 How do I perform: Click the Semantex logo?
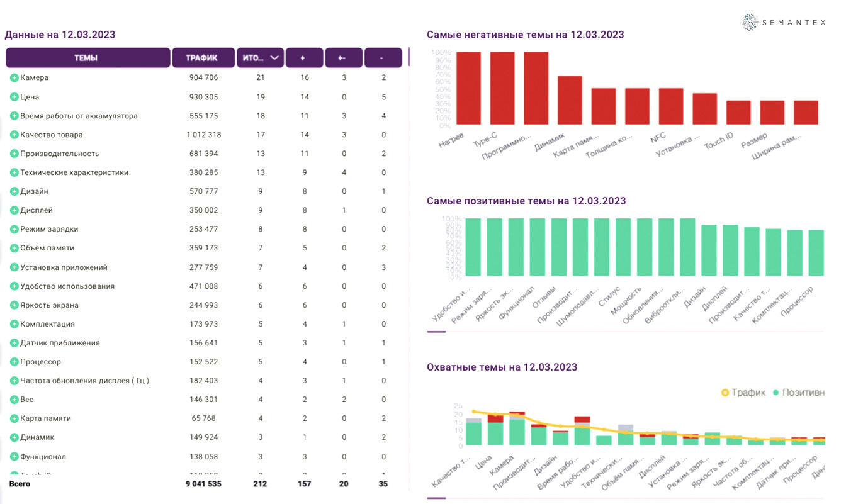(x=783, y=22)
